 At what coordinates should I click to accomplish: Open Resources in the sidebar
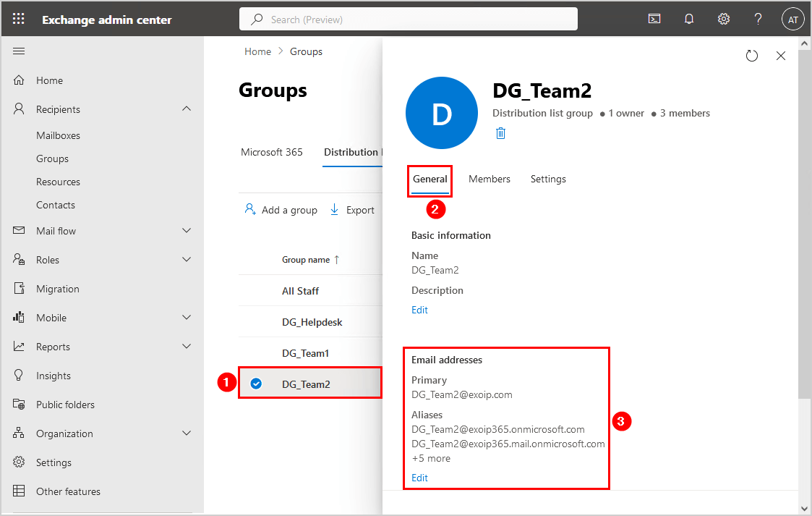point(58,182)
